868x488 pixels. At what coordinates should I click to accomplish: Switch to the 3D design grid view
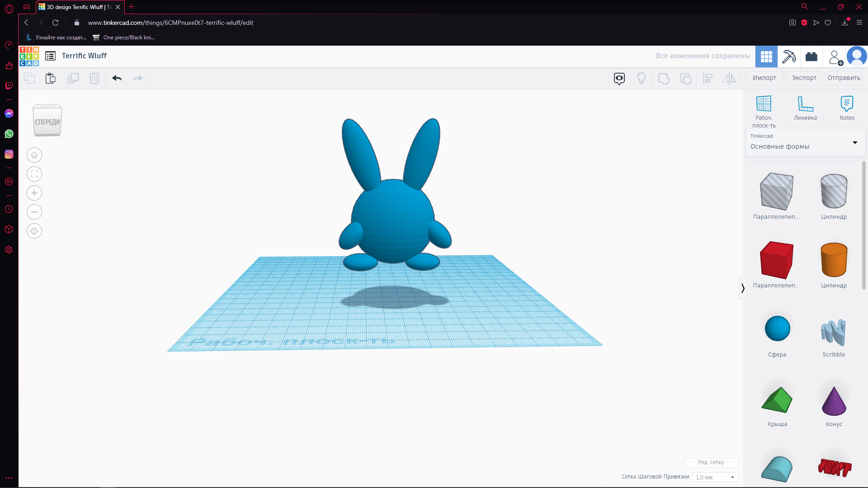[x=766, y=56]
